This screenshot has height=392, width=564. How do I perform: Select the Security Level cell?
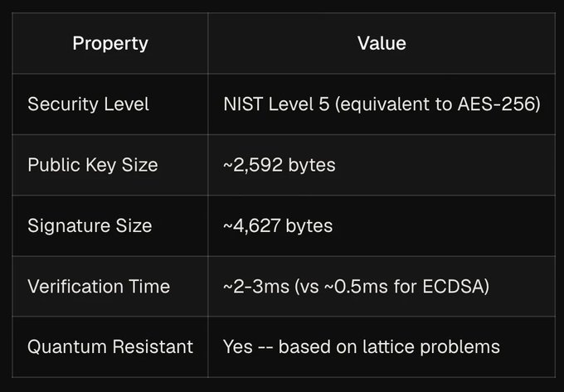pyautogui.click(x=88, y=104)
